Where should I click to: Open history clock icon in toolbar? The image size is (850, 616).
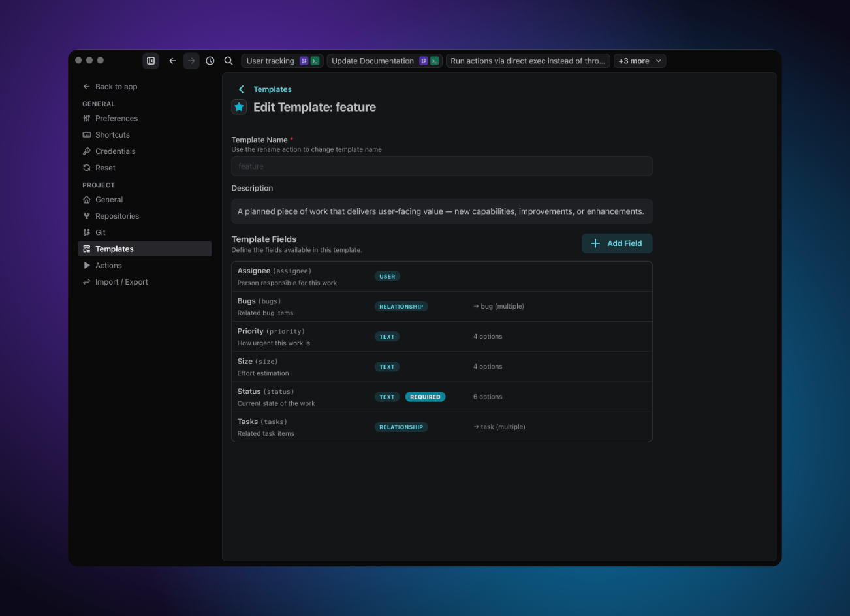click(210, 61)
